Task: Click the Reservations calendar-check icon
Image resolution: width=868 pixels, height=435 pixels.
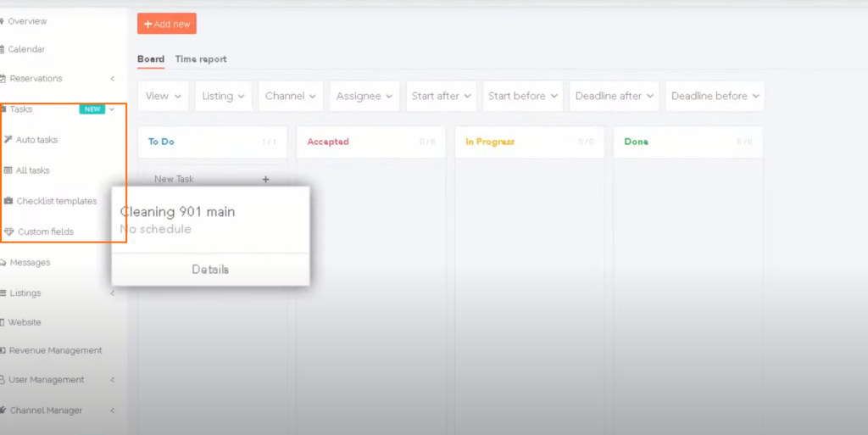Action: pos(3,79)
